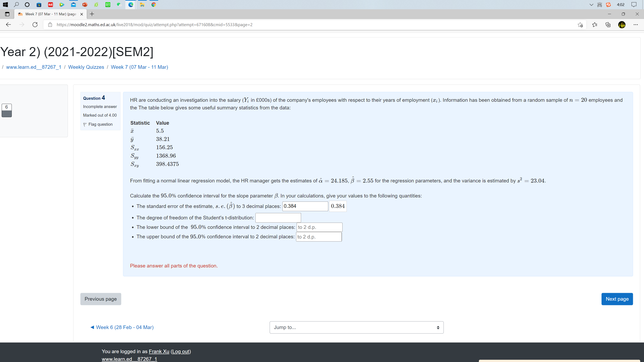Expand the Jump to... dropdown

356,327
